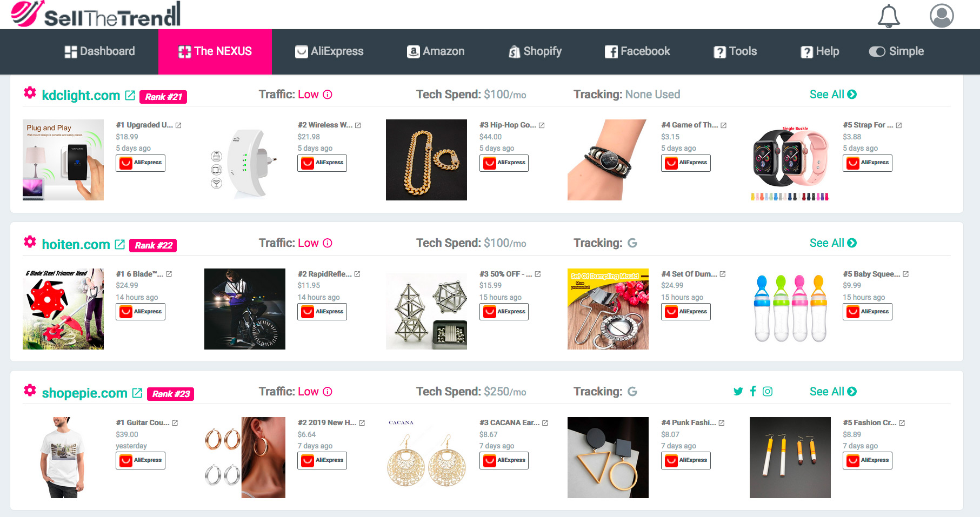Screen dimensions: 980x517
Task: Open the kdclight.com store link
Action: pyautogui.click(x=81, y=96)
